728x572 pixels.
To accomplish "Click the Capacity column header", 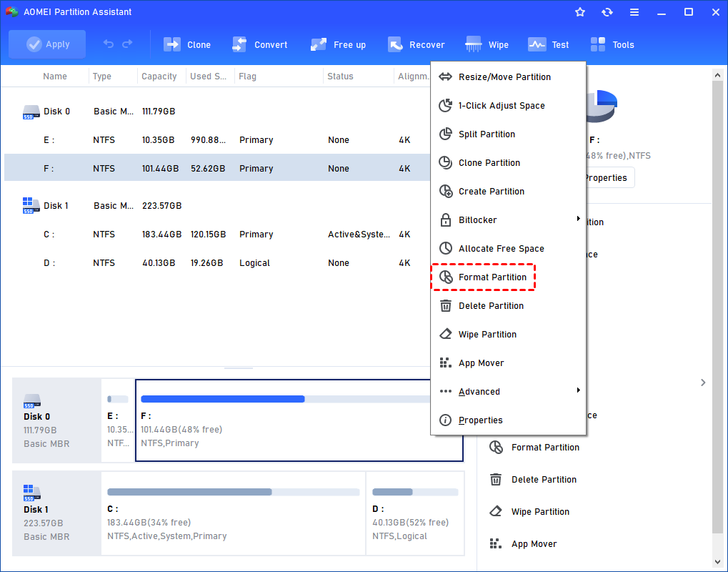I will 159,77.
